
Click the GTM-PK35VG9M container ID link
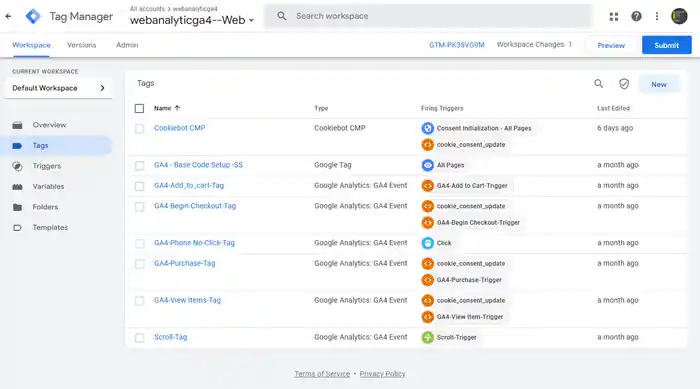[457, 45]
